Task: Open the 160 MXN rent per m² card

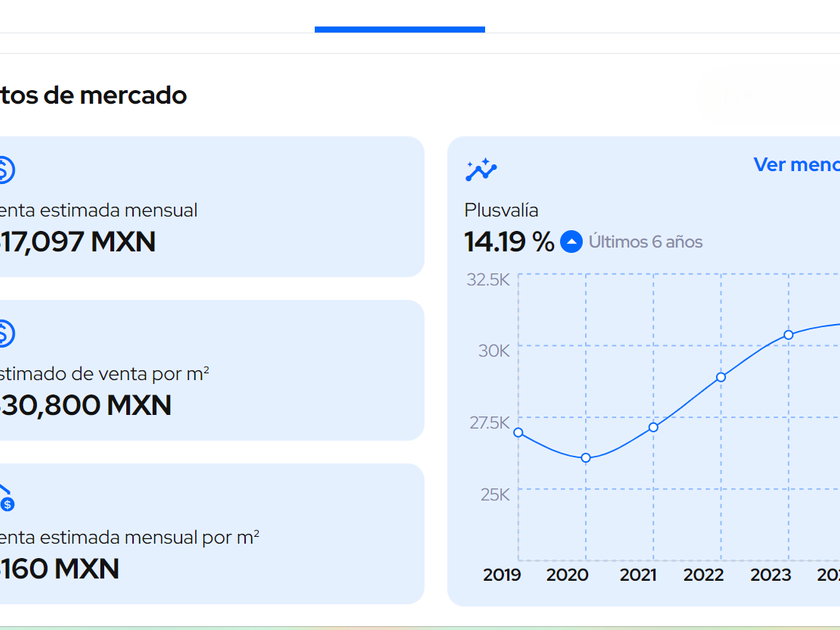Action: coord(212,534)
